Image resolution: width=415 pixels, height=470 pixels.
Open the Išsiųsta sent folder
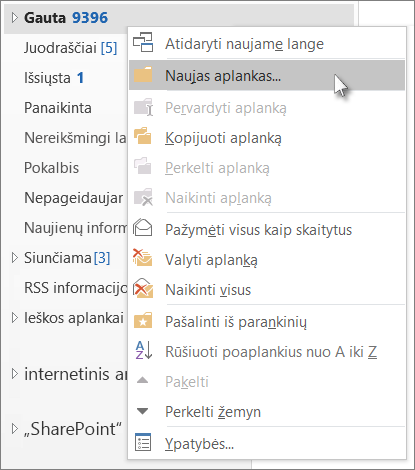[x=54, y=78]
